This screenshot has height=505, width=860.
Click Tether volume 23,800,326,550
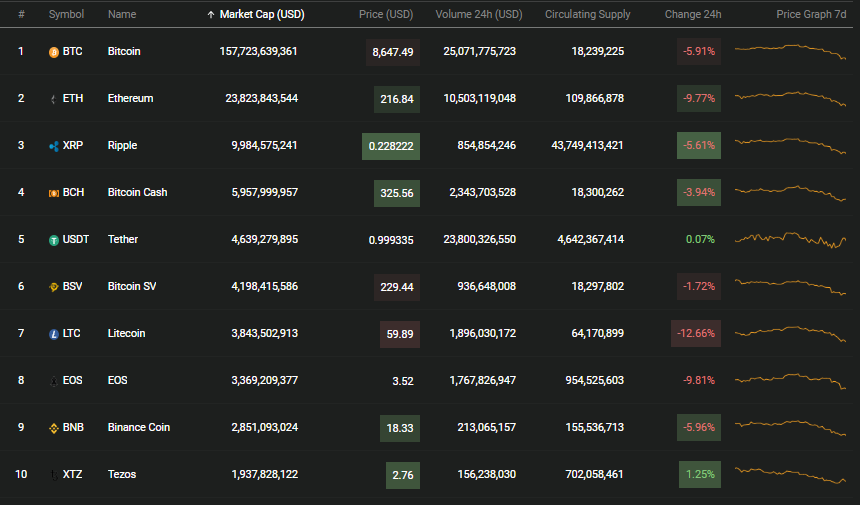pos(480,240)
